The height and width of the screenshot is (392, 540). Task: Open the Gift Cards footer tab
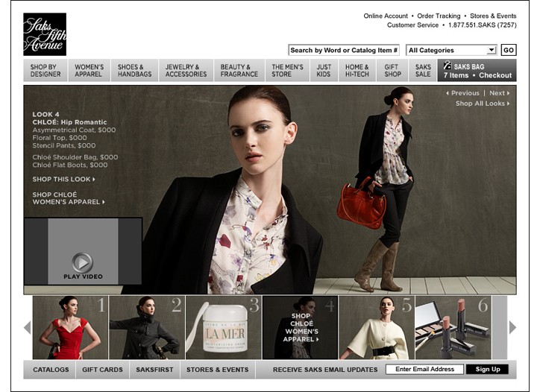click(x=102, y=370)
